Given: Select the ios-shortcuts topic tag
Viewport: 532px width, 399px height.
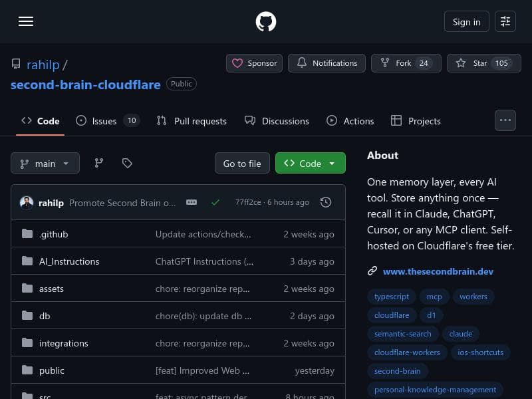Looking at the screenshot, I should tap(480, 352).
